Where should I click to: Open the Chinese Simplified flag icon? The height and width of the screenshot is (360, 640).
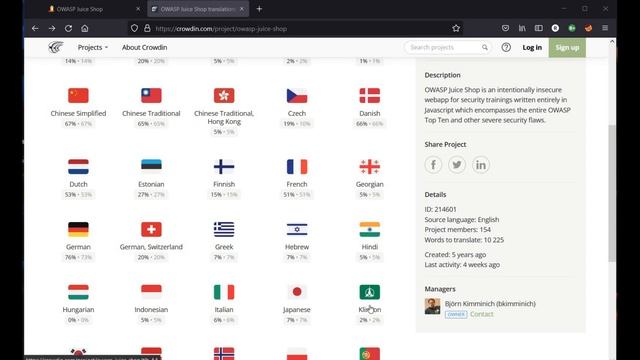(x=78, y=96)
